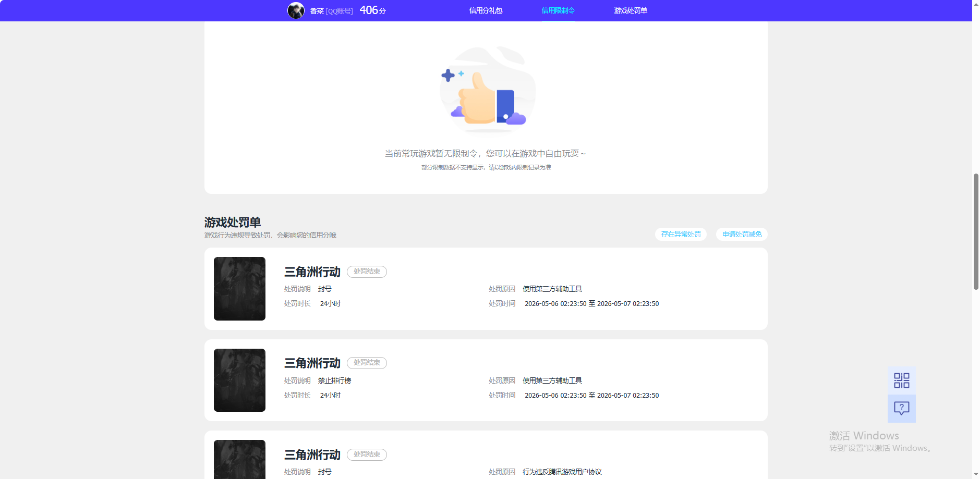Click 使用第三方辅助工具 reason on the 禁止排行榜 card
Viewport: 980px width, 479px height.
pyautogui.click(x=552, y=381)
